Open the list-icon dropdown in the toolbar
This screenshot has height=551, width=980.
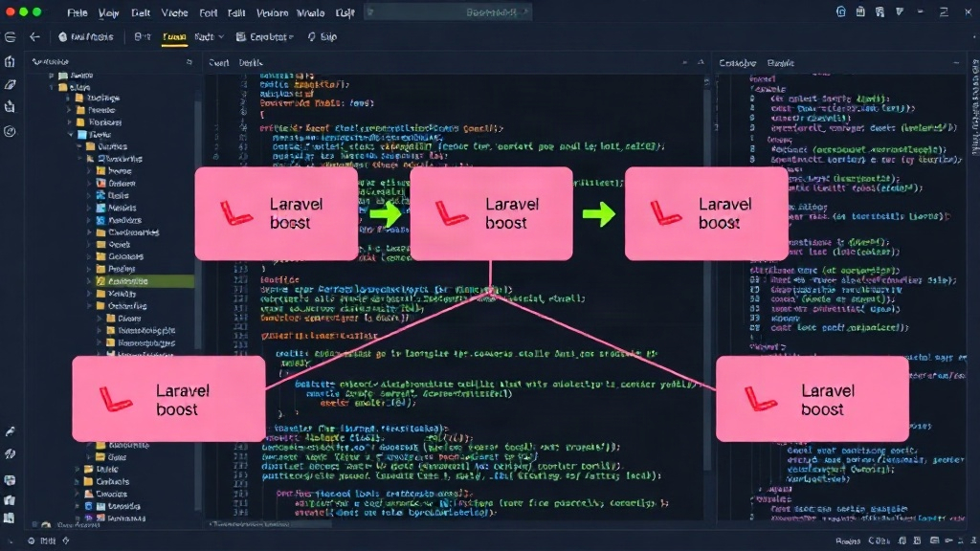[x=264, y=37]
